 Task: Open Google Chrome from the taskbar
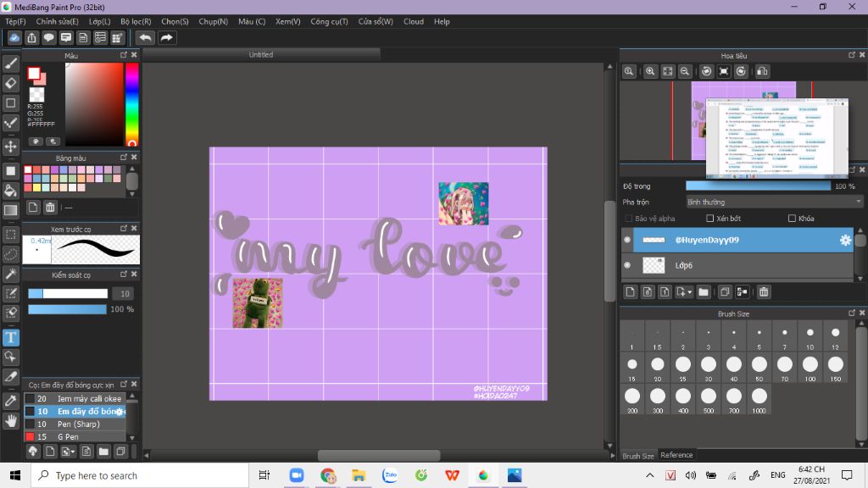328,475
